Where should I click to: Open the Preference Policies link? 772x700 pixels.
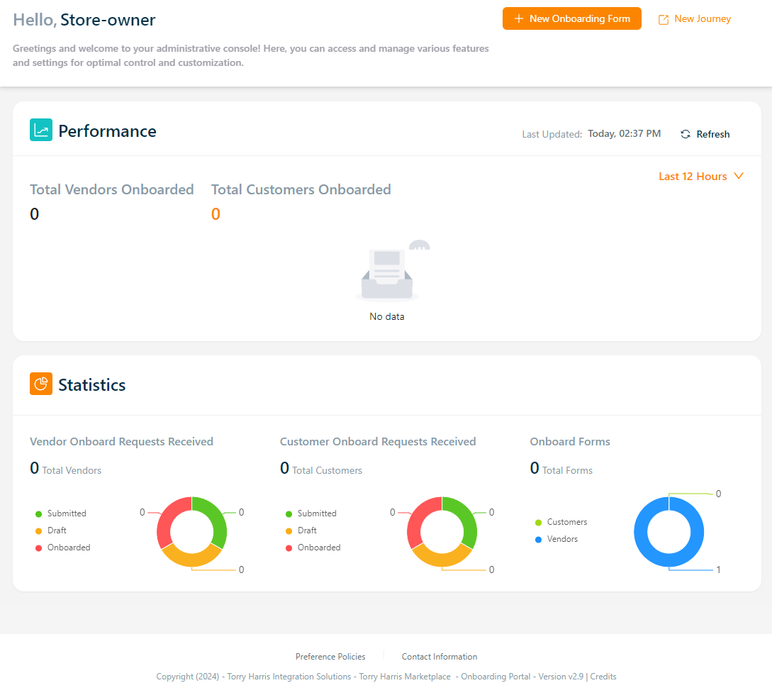point(330,657)
